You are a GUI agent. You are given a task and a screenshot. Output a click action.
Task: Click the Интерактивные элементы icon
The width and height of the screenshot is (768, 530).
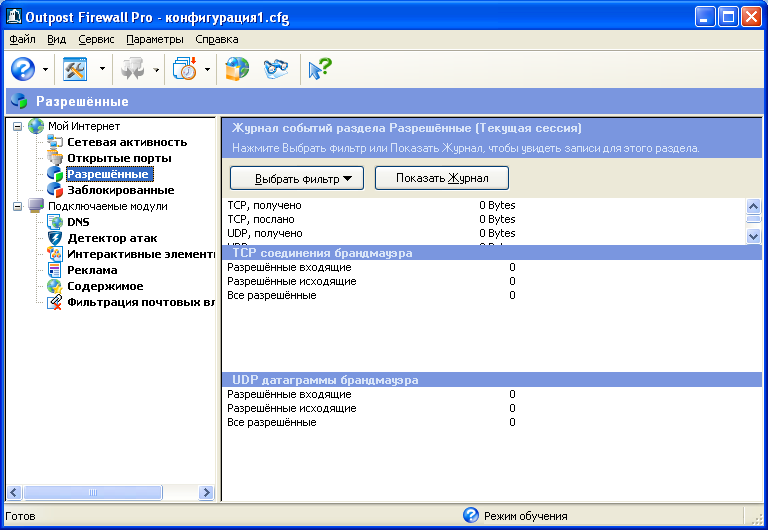click(54, 254)
